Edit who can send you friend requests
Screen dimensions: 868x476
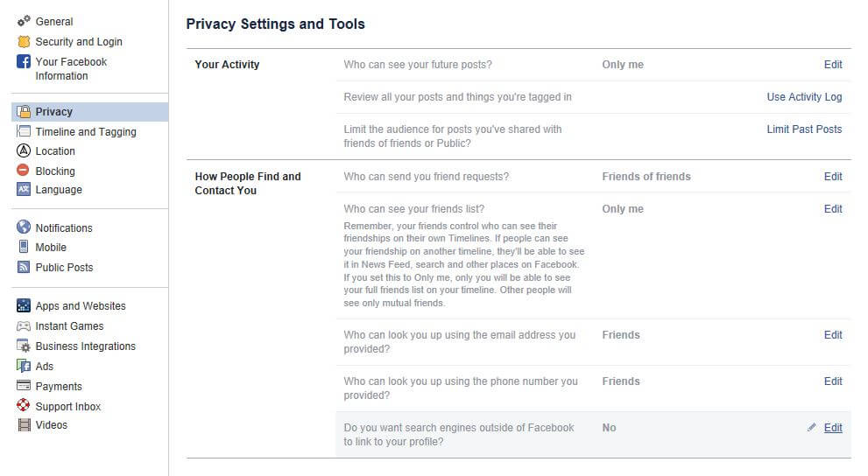pos(833,177)
